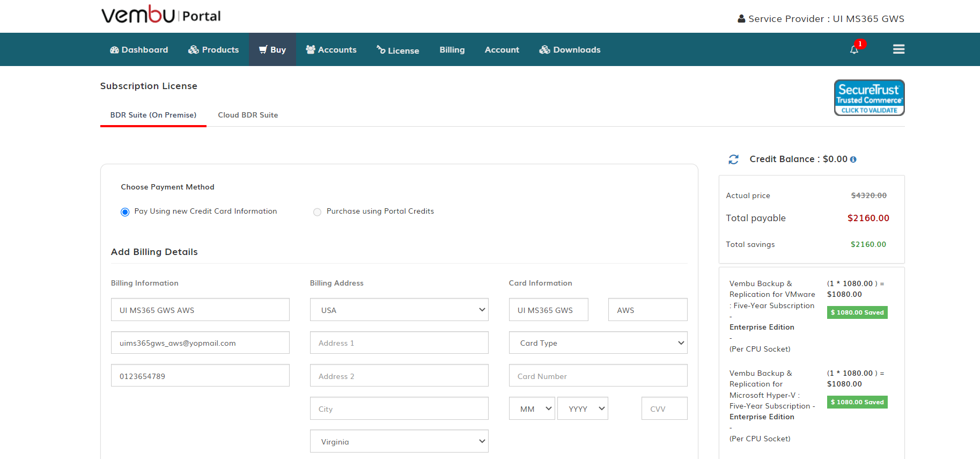Click the Hyper-V item's $1080.00 Saved badge
This screenshot has height=459, width=980.
[857, 402]
